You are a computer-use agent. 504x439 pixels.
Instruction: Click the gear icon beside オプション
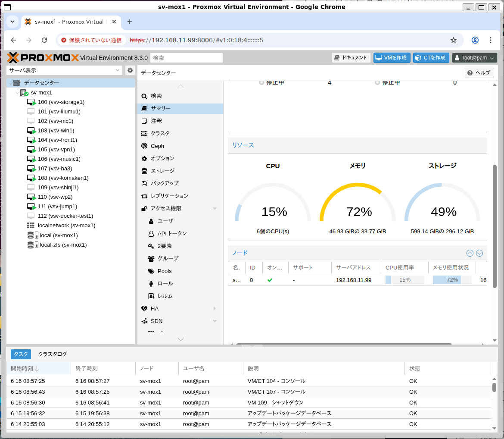click(144, 159)
